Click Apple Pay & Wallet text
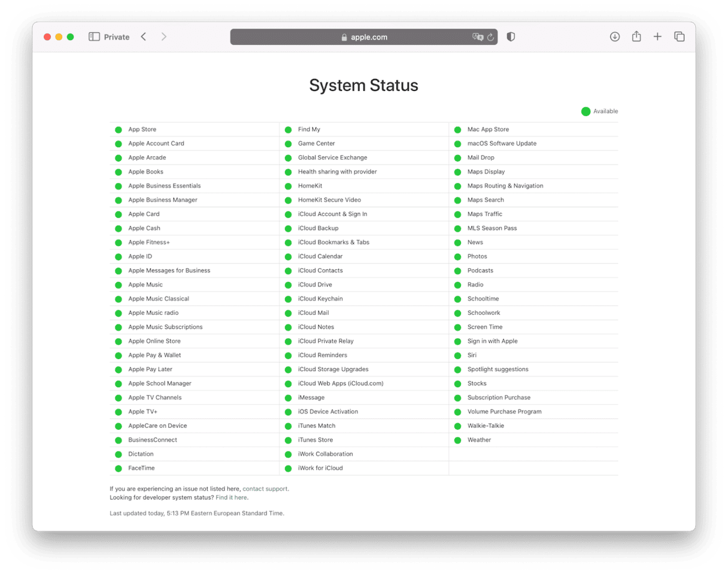Image resolution: width=728 pixels, height=574 pixels. click(154, 355)
